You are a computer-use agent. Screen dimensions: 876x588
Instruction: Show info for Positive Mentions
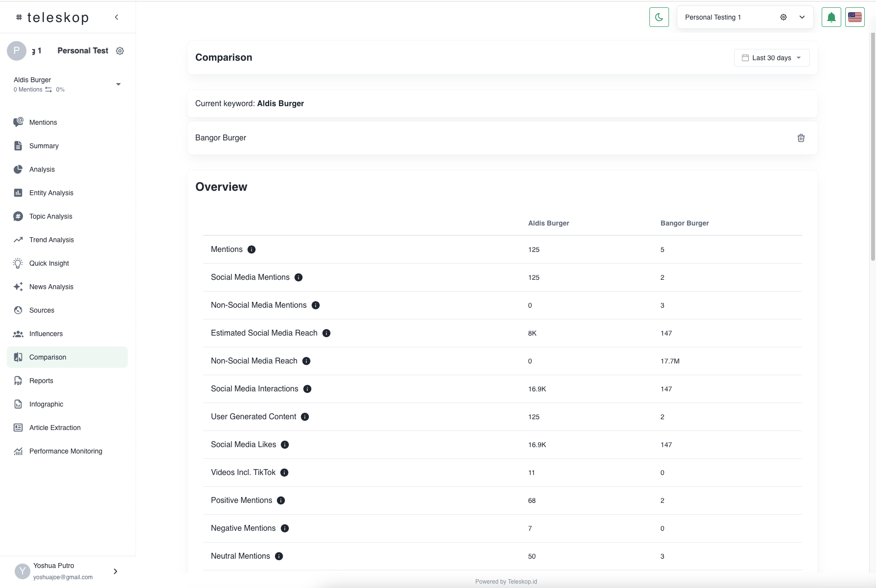(281, 500)
